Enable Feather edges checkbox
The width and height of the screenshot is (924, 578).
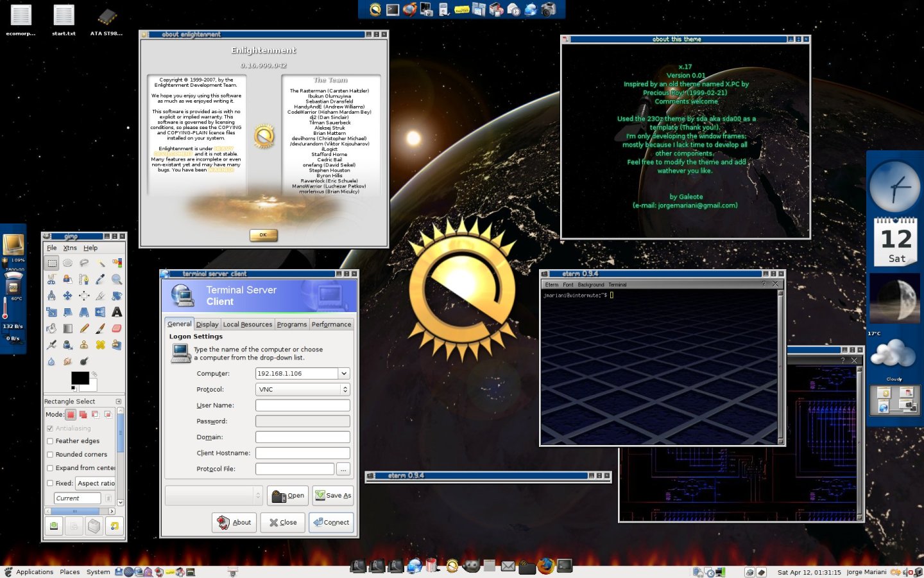[x=50, y=441]
